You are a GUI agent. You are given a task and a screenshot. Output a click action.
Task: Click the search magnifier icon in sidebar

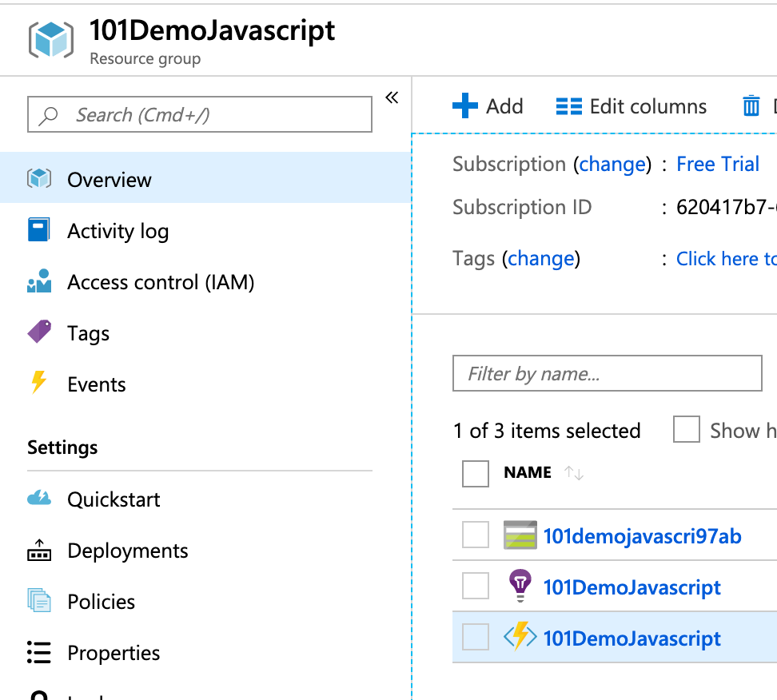(49, 115)
